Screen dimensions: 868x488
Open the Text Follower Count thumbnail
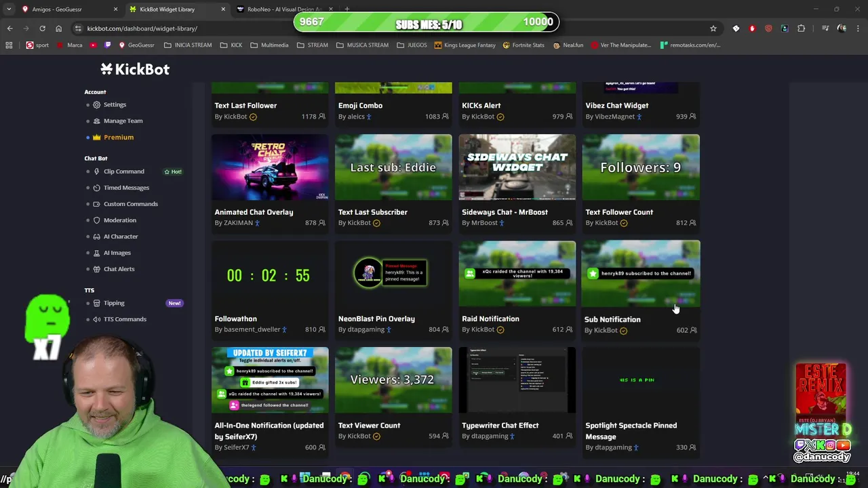[x=641, y=167]
